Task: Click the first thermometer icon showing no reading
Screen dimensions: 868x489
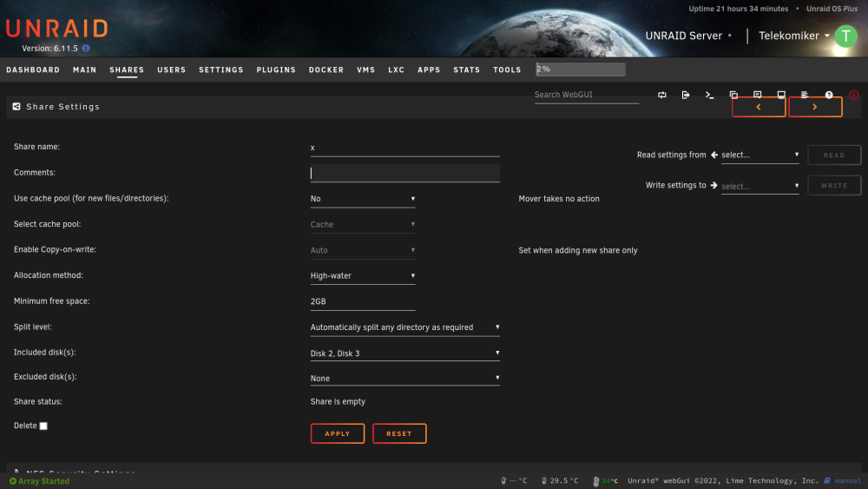Action: [503, 480]
